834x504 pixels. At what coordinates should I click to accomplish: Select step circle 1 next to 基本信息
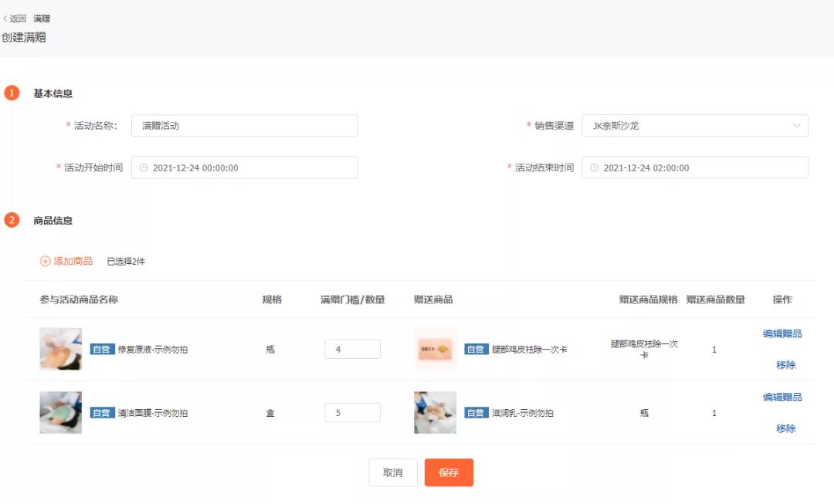click(x=12, y=92)
